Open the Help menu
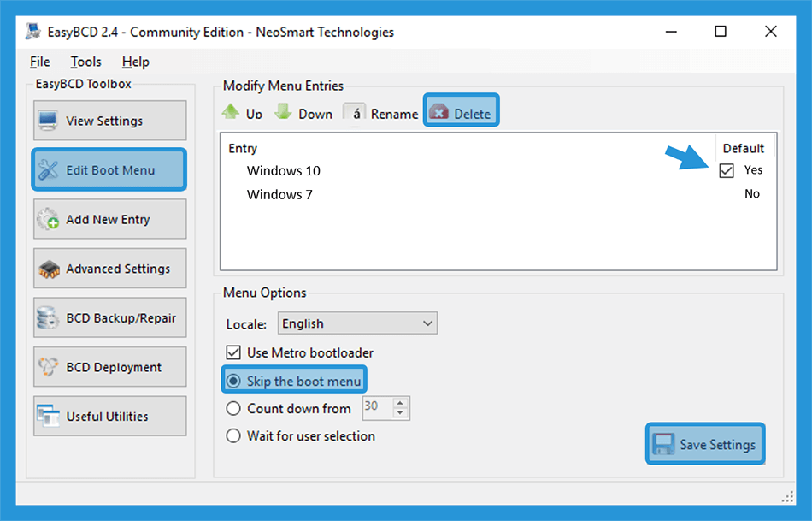The height and width of the screenshot is (521, 812). point(136,62)
